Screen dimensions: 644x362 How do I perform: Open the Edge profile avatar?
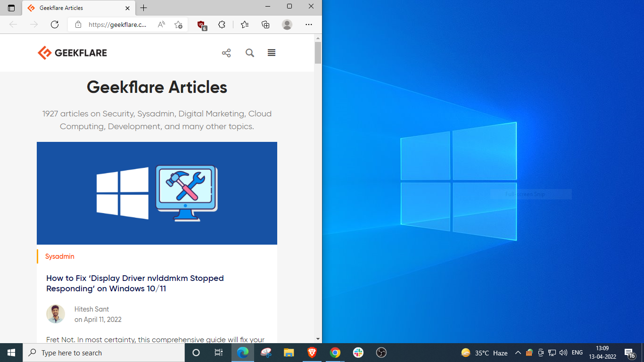pyautogui.click(x=288, y=25)
